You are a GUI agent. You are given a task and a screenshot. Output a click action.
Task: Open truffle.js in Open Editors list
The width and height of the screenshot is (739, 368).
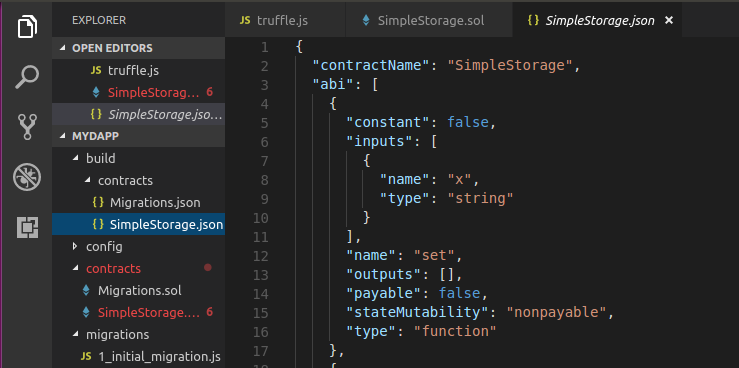[x=138, y=71]
